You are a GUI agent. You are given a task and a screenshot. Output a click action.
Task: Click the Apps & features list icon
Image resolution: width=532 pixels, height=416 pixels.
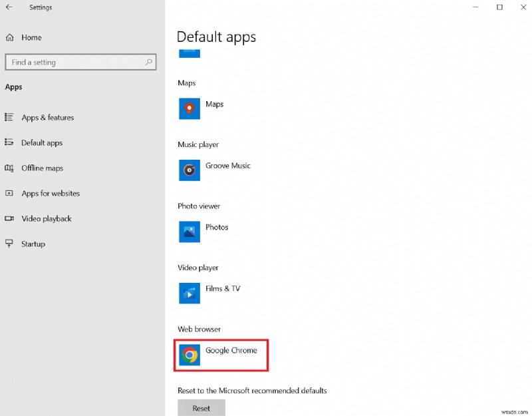tap(9, 117)
